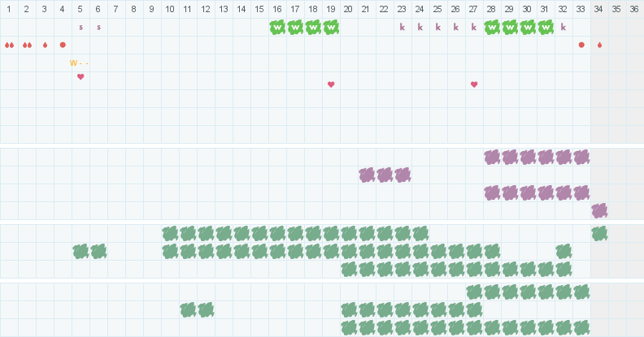
Task: Click the green W badge on day 16
Action: point(277,27)
